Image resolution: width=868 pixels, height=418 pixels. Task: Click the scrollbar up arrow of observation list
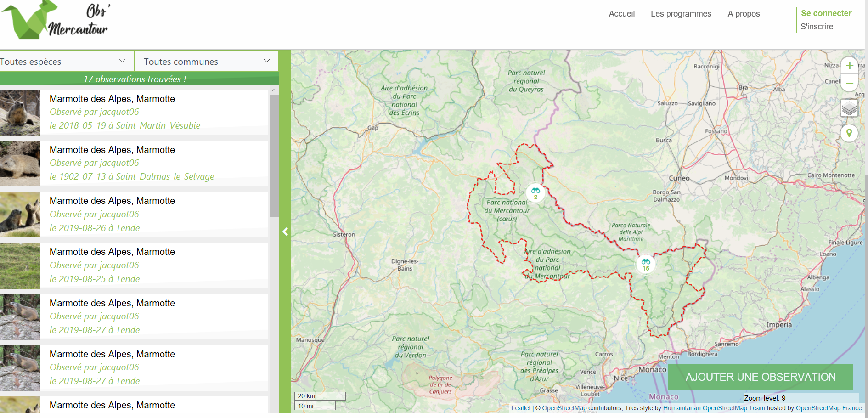pos(274,90)
